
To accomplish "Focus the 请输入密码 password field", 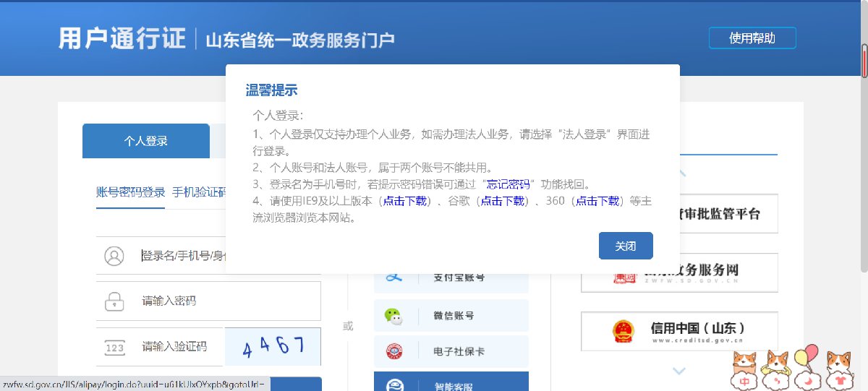I will tap(208, 301).
